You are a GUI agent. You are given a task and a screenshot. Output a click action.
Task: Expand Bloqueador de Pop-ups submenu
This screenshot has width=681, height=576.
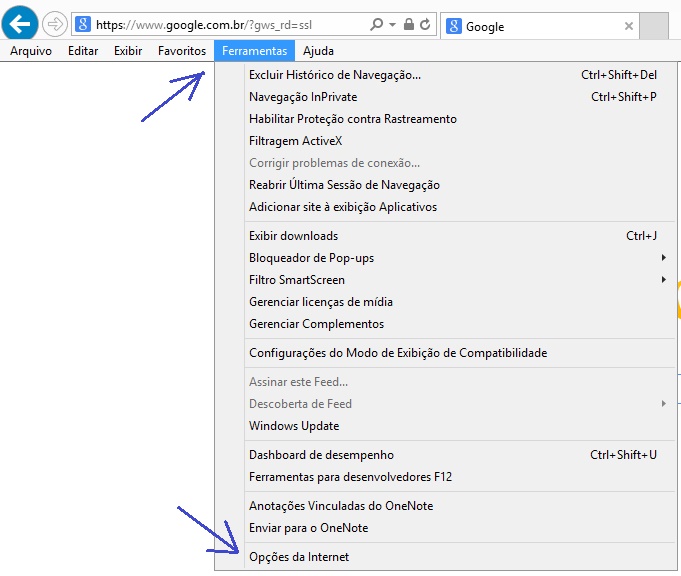click(663, 258)
